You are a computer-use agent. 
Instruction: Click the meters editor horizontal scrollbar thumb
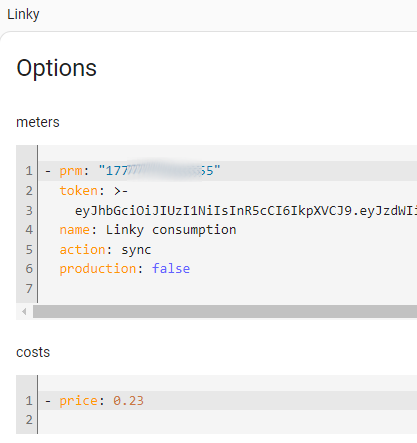[225, 312]
